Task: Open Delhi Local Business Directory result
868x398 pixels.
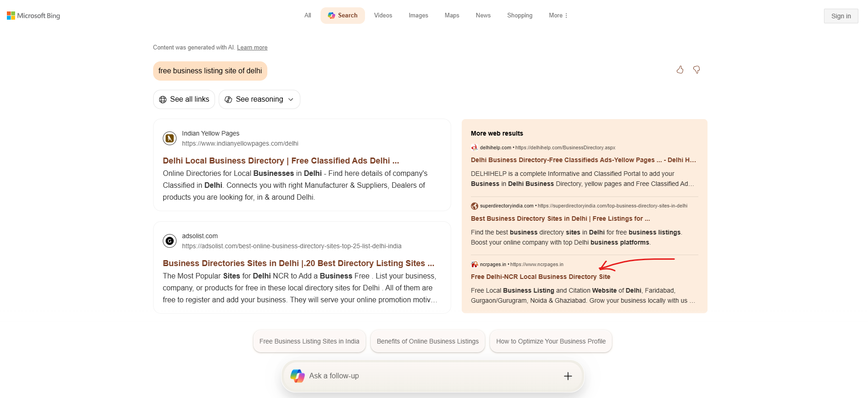Action: coord(281,161)
